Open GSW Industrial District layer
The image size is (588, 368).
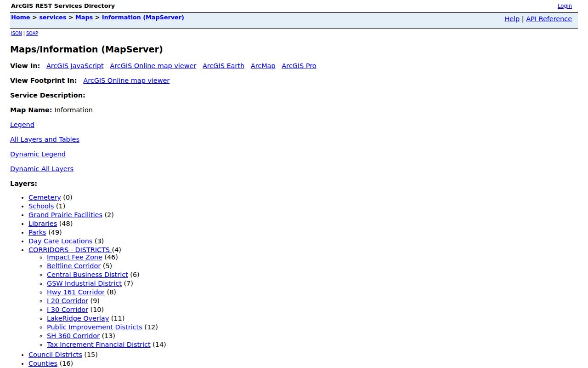click(x=84, y=283)
